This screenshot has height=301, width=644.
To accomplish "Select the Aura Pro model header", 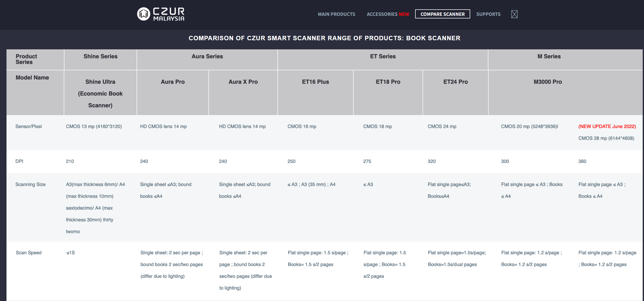I will [172, 82].
